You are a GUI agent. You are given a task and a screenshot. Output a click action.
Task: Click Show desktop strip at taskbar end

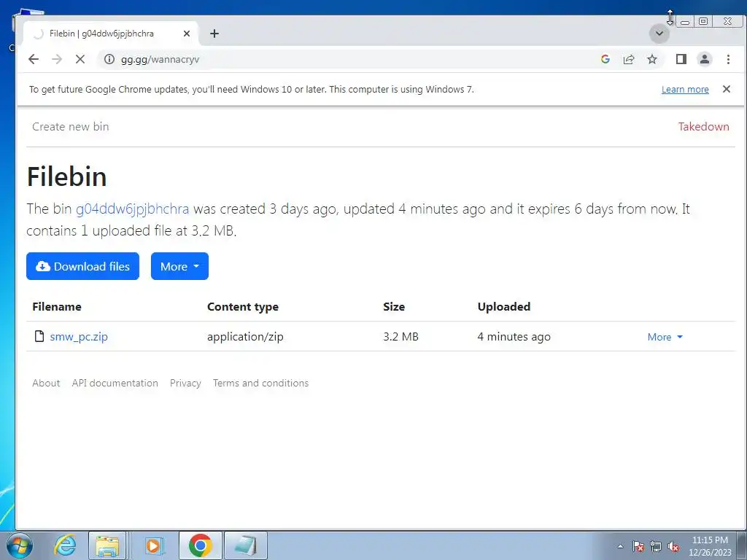(743, 545)
